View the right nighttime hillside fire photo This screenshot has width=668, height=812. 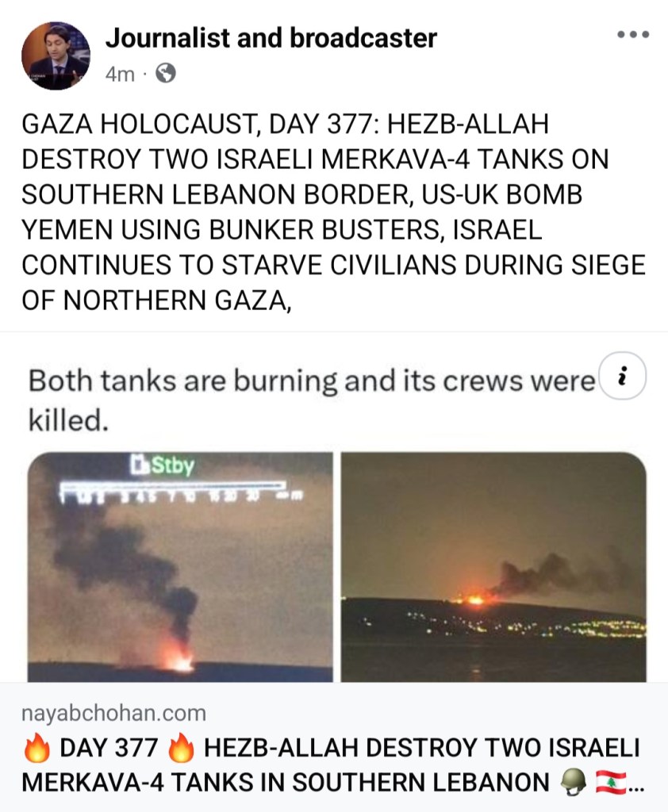[493, 566]
